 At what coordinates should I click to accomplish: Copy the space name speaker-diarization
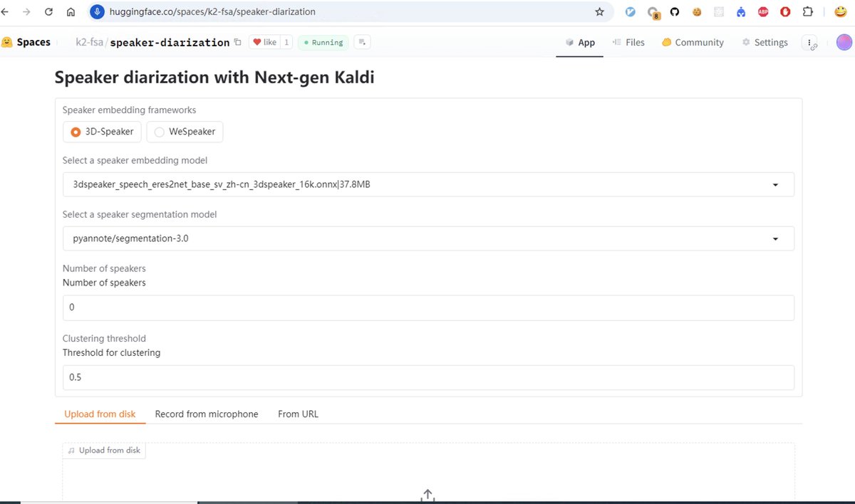238,43
